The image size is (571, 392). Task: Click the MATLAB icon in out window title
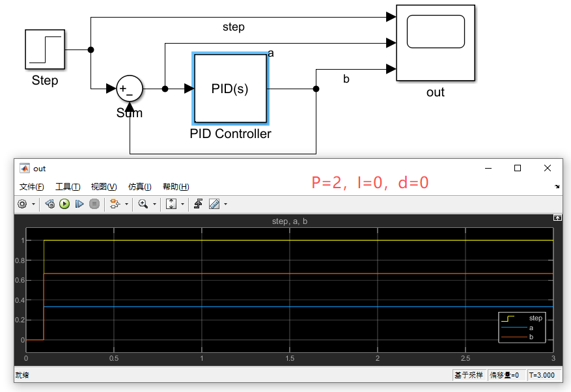25,168
